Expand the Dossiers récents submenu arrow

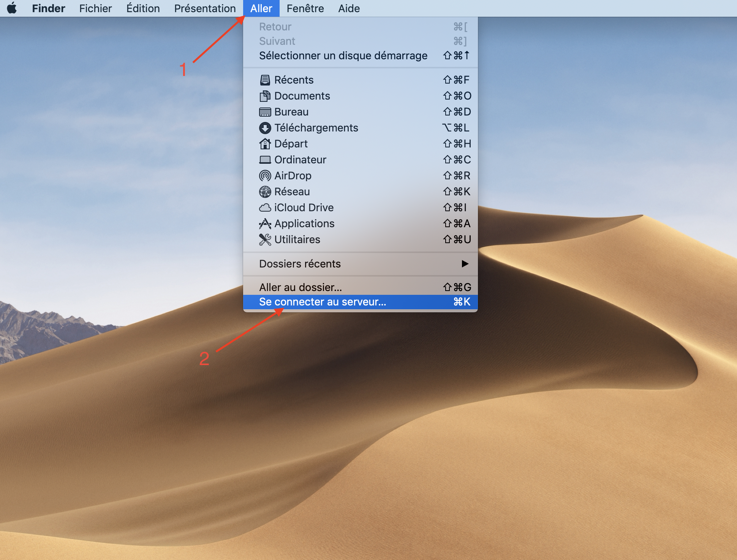[465, 264]
